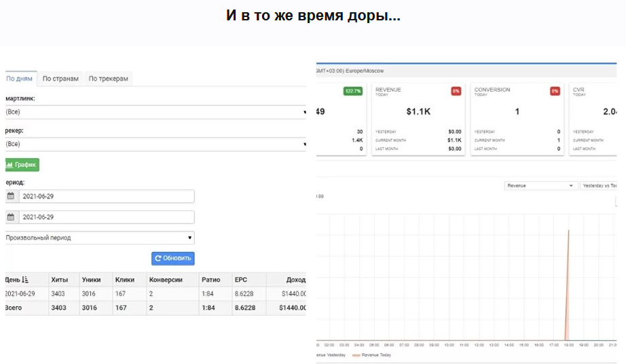Click the calendar icon of the end date
The height and width of the screenshot is (364, 626).
tap(11, 217)
